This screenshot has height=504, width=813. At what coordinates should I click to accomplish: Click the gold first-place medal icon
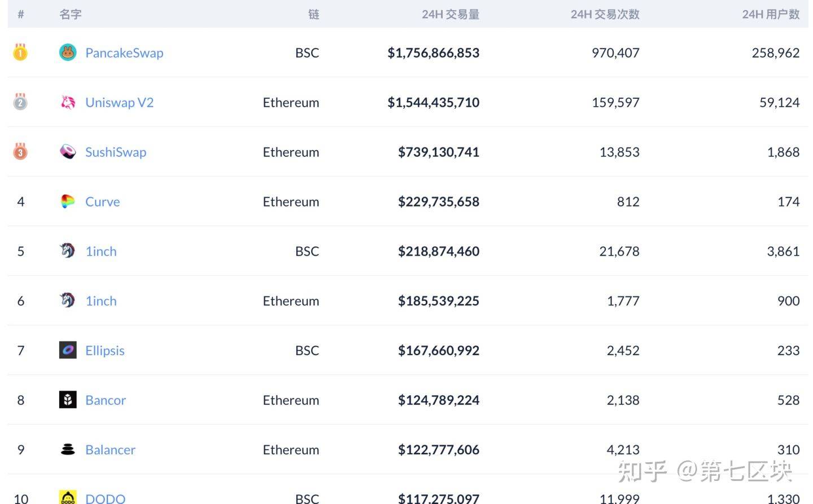pyautogui.click(x=20, y=52)
